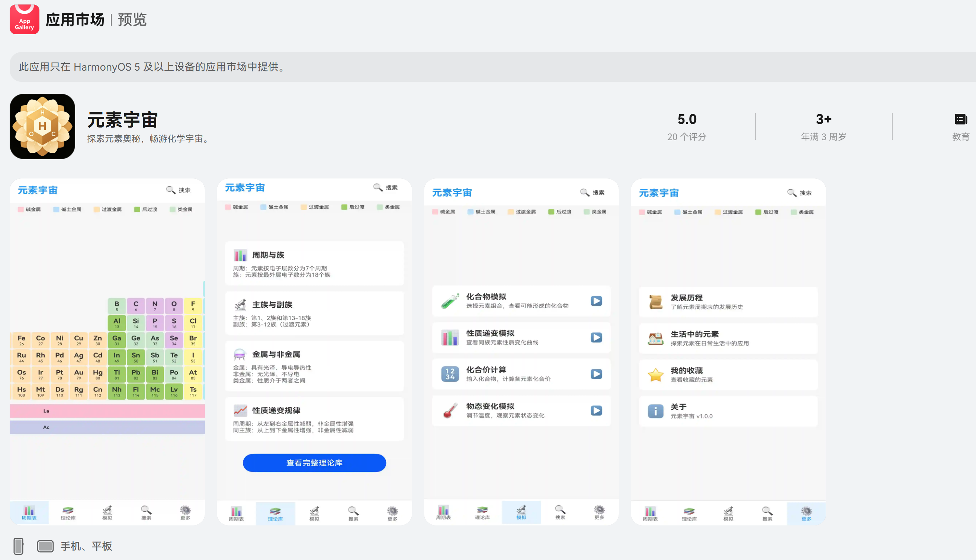
Task: Click 生活中的元素 house icon
Action: (655, 338)
